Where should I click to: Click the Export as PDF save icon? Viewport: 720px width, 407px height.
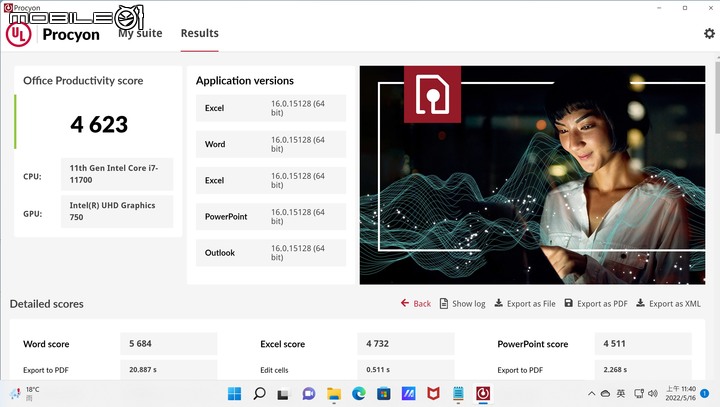tap(568, 303)
